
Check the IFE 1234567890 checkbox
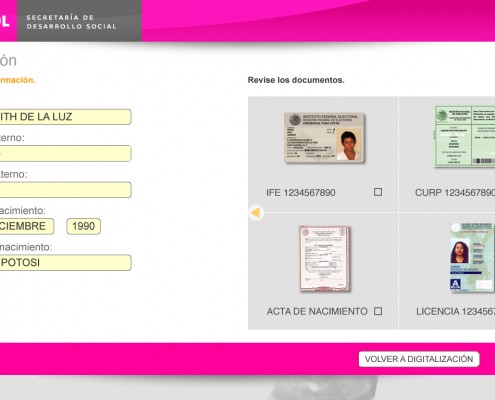(x=378, y=192)
